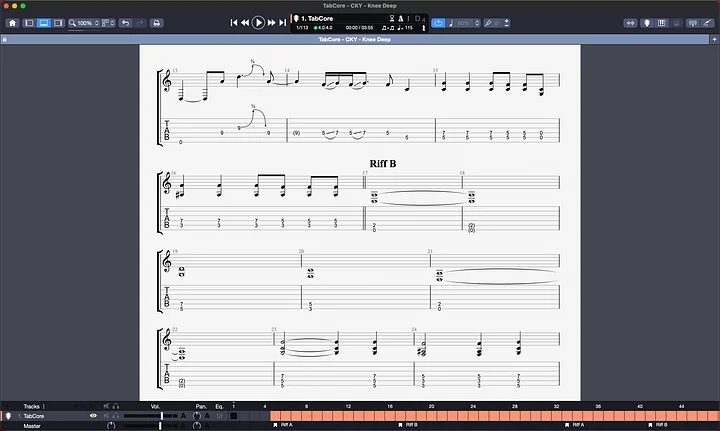The width and height of the screenshot is (720, 431).
Task: Click the lock icon left of document tab
Action: coord(5,39)
